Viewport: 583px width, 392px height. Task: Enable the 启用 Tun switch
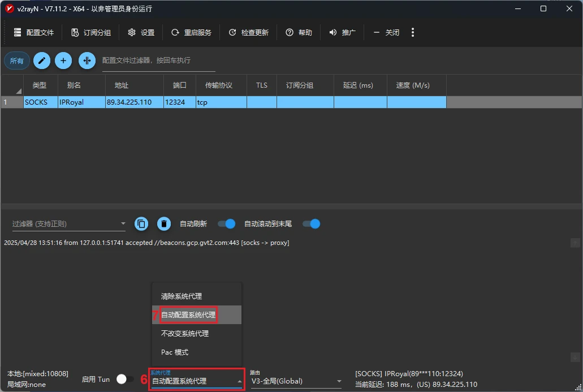point(125,379)
